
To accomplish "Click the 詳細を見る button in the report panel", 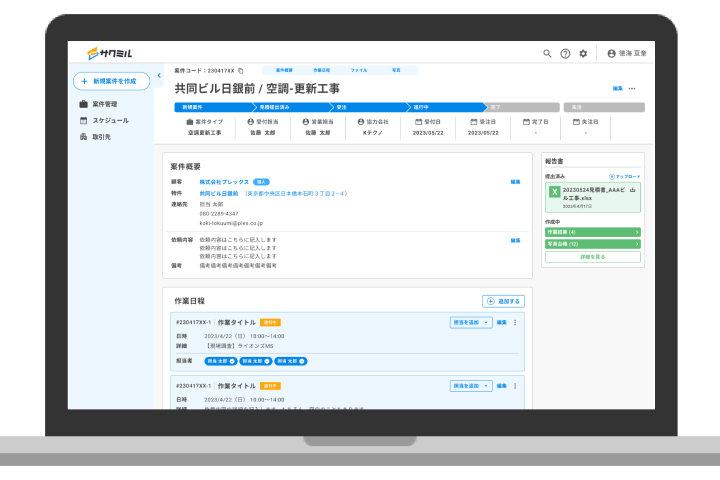I will pos(593,257).
